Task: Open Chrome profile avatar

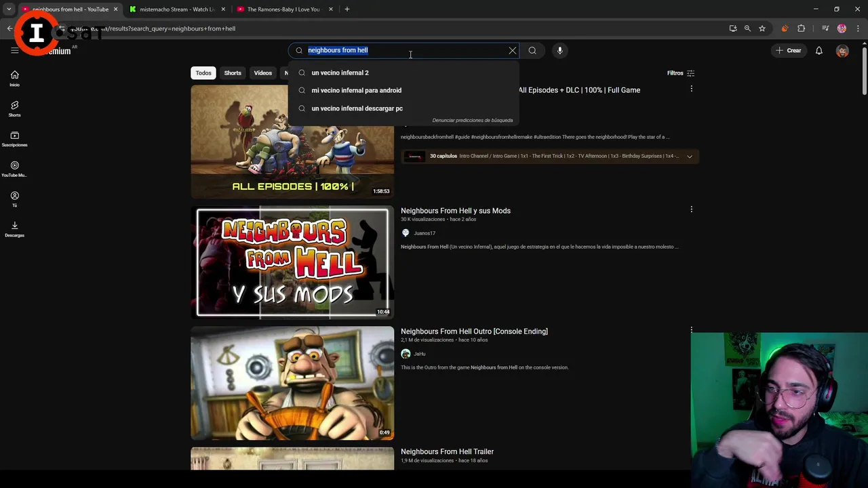Action: tap(842, 28)
